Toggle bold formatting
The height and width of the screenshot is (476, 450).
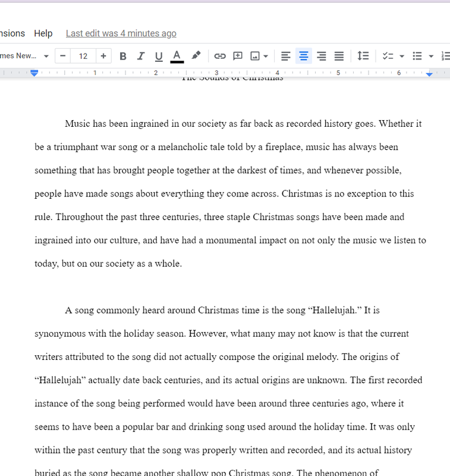pyautogui.click(x=123, y=56)
